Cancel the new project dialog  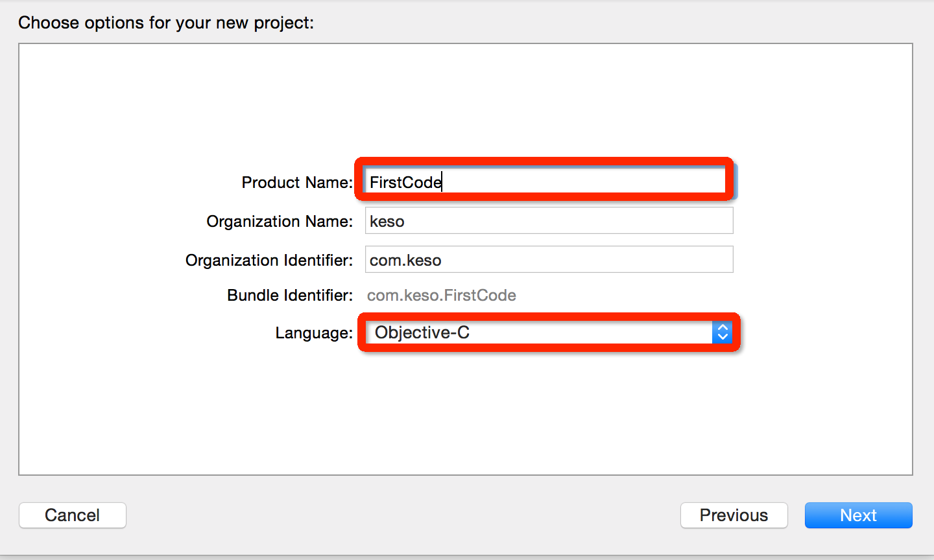[x=72, y=515]
